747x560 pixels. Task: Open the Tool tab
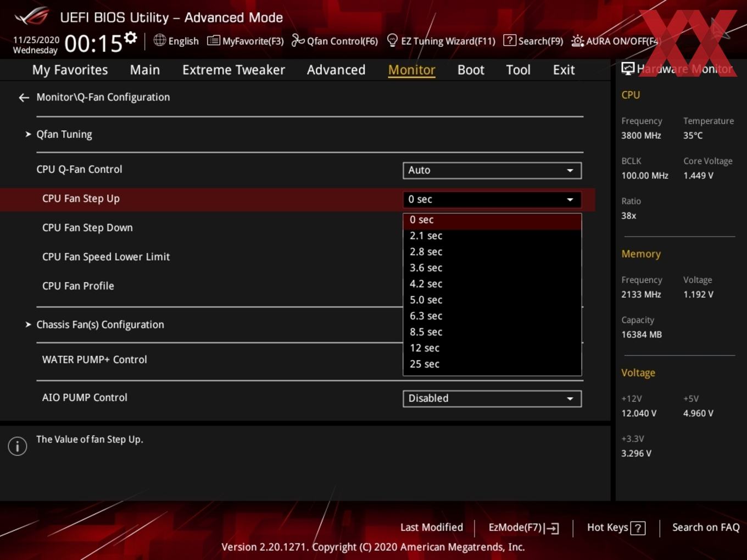[518, 70]
